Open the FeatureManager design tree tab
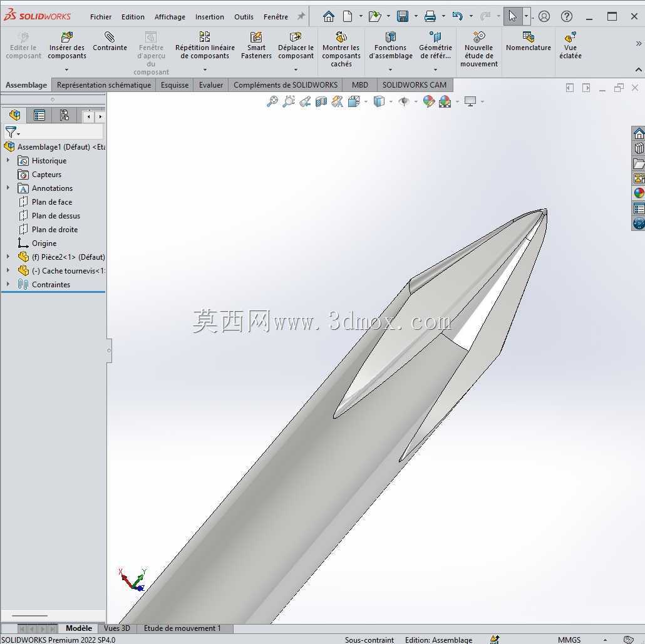 [15, 115]
